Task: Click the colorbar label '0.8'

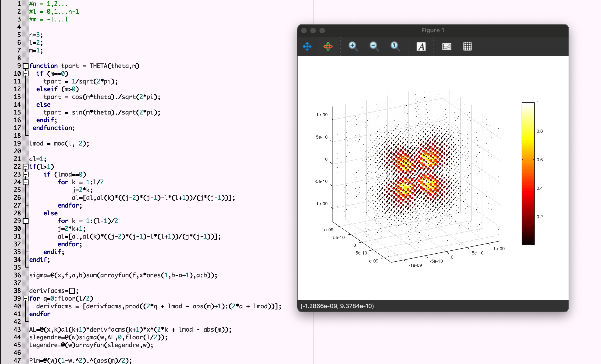Action: click(540, 131)
